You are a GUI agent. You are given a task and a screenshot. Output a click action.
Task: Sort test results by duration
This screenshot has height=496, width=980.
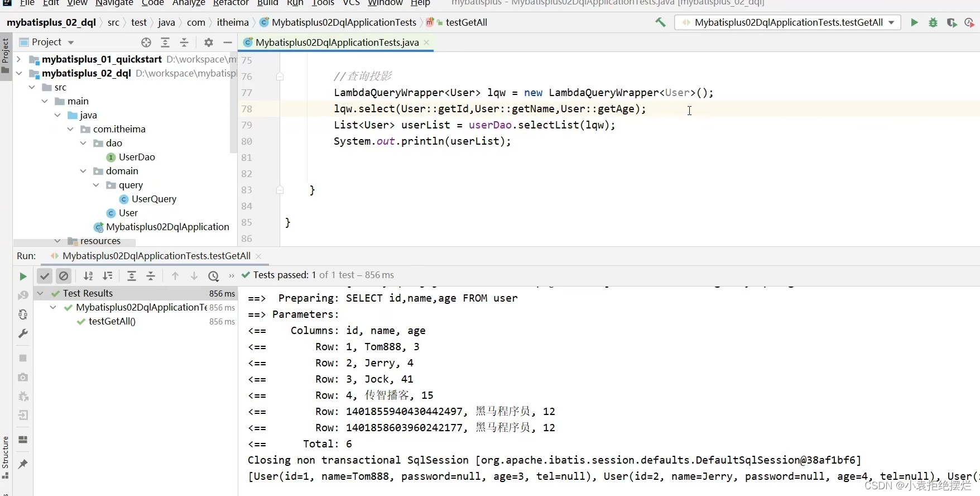point(108,275)
